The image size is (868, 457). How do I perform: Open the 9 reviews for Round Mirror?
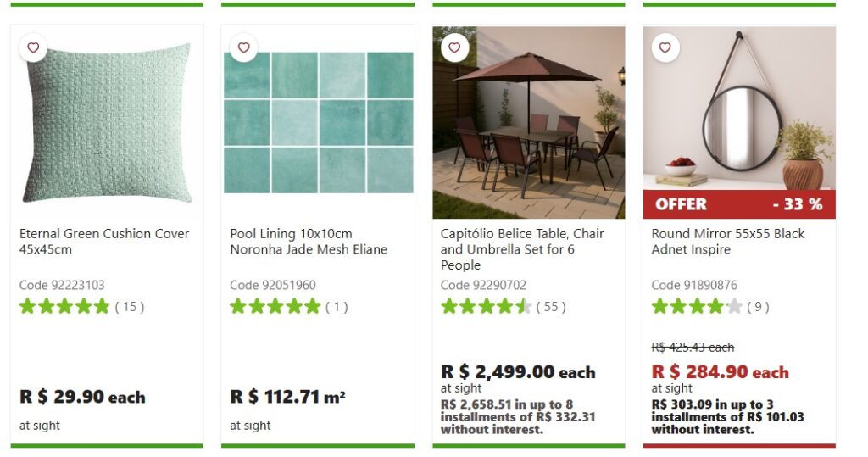click(758, 307)
